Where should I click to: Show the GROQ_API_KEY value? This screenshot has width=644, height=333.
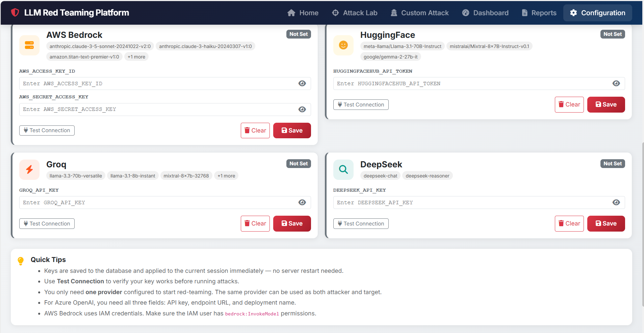tap(302, 203)
